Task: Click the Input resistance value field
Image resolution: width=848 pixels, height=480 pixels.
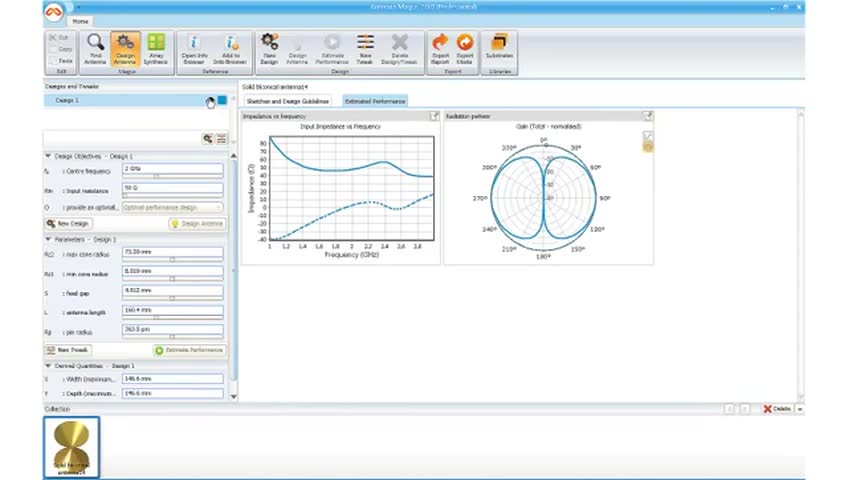Action: pyautogui.click(x=173, y=188)
